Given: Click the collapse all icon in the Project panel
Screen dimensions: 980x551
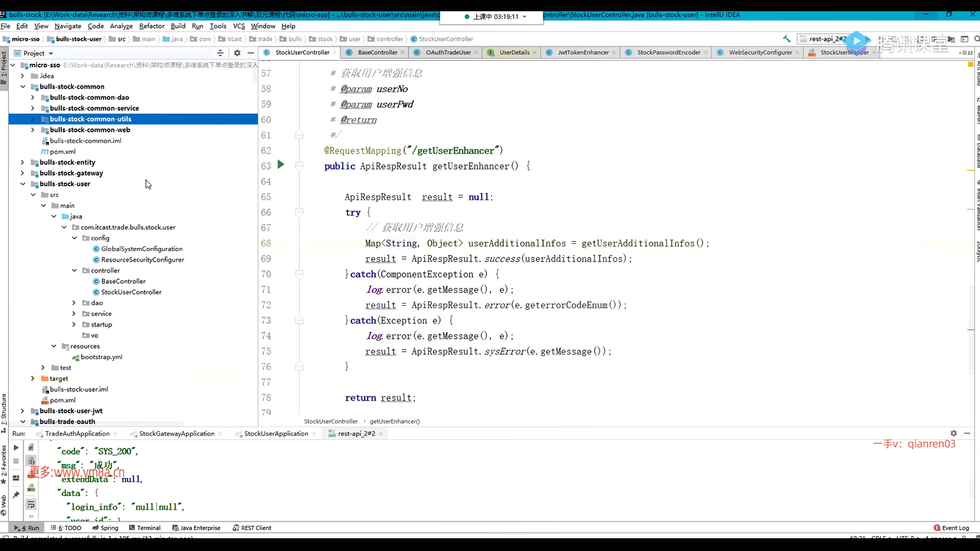Looking at the screenshot, I should (220, 53).
